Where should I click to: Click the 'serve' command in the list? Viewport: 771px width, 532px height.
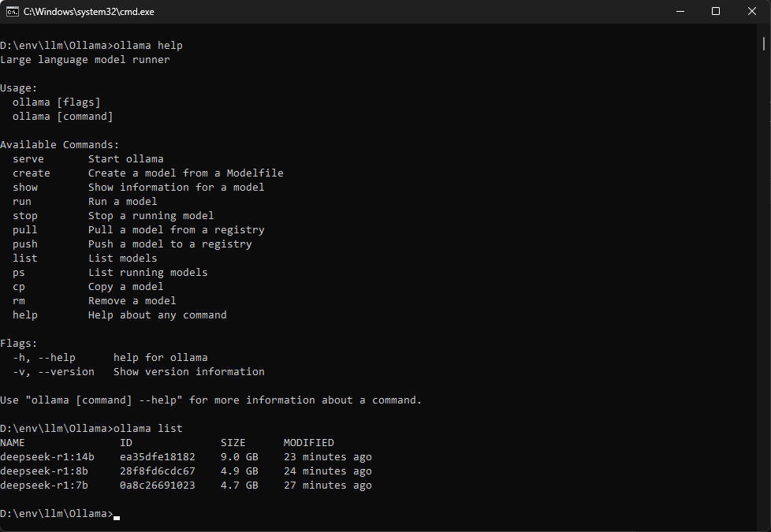tap(28, 159)
